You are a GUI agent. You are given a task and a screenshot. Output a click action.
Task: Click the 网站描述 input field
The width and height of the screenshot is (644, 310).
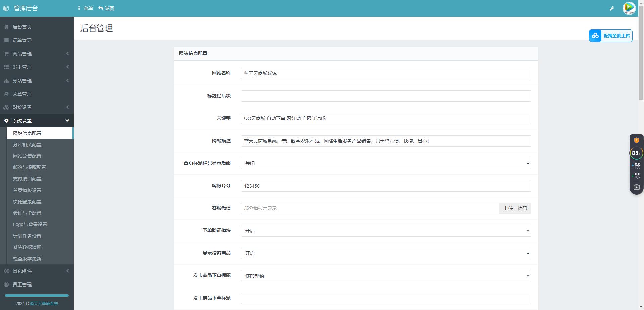[386, 141]
